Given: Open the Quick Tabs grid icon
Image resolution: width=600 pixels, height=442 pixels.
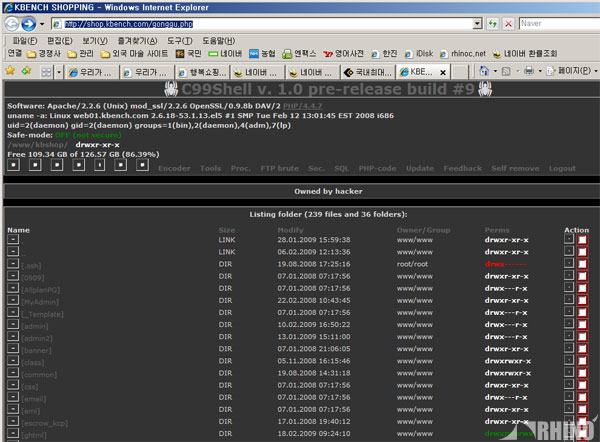Looking at the screenshot, I should pyautogui.click(x=46, y=72).
